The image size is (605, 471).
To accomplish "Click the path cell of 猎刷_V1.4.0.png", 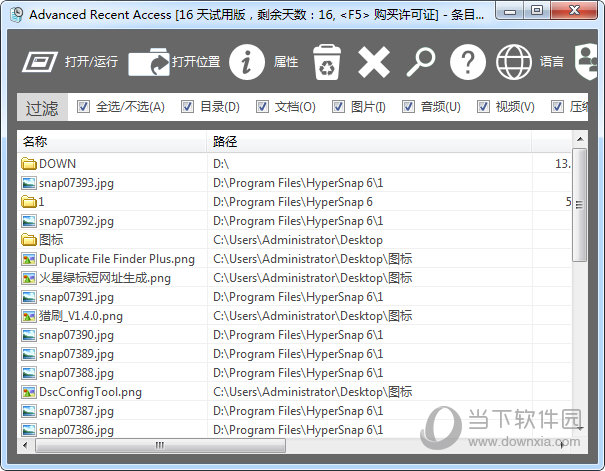I will (x=313, y=316).
